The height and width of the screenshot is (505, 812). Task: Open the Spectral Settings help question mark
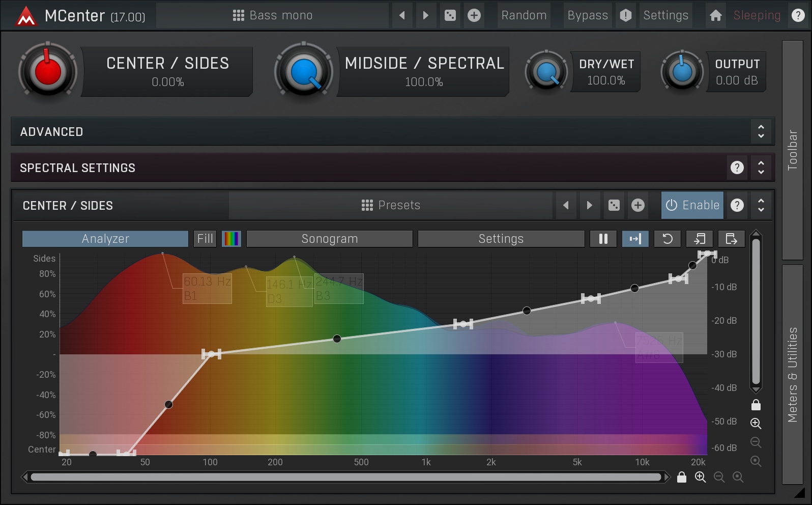pos(737,167)
